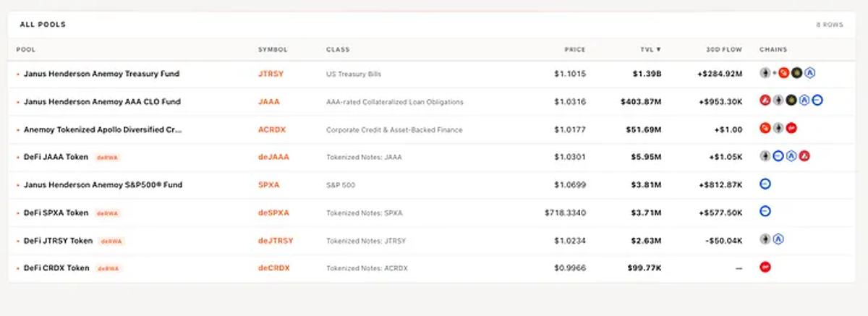The height and width of the screenshot is (316, 868).
Task: Click orange-red chain icon in ACRDX row
Action: tap(765, 129)
